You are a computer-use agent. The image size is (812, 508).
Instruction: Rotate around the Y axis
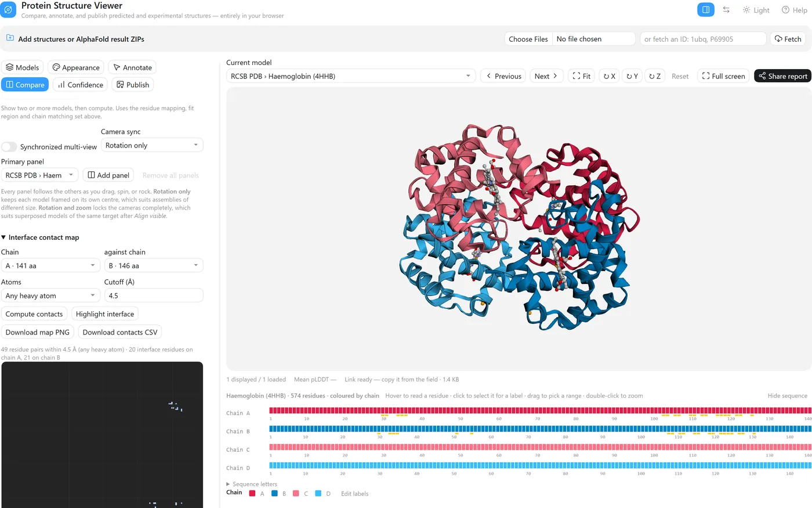tap(632, 76)
